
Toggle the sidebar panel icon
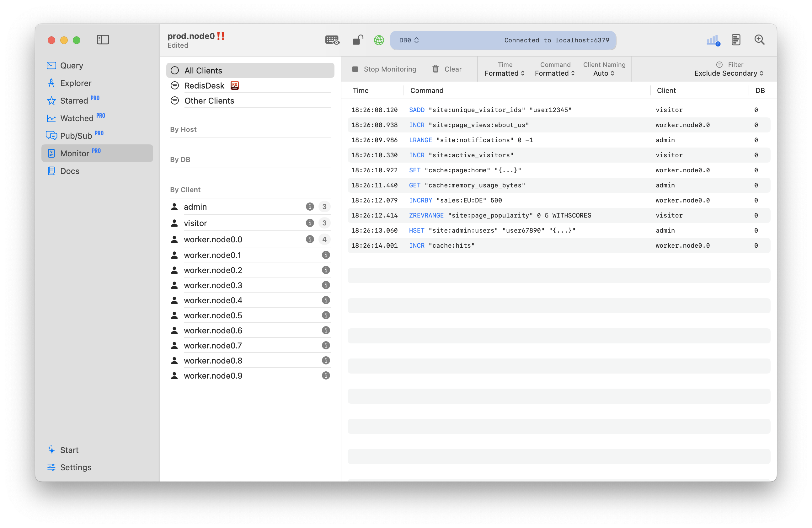pyautogui.click(x=103, y=40)
